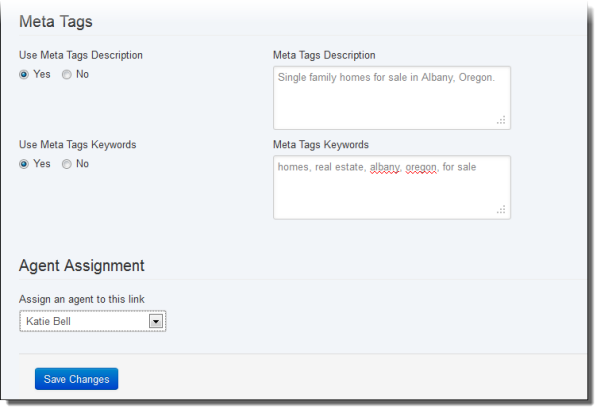The height and width of the screenshot is (412, 600).
Task: Select Yes for Use Meta Tags Description
Action: tap(24, 75)
